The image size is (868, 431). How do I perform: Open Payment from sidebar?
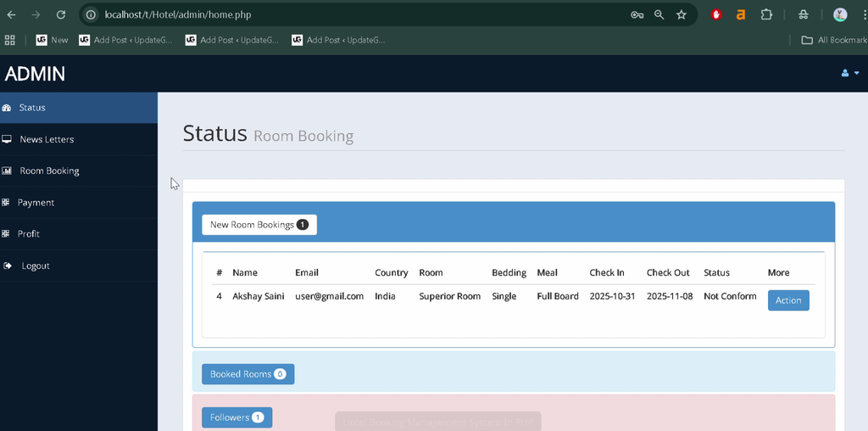tap(79, 203)
